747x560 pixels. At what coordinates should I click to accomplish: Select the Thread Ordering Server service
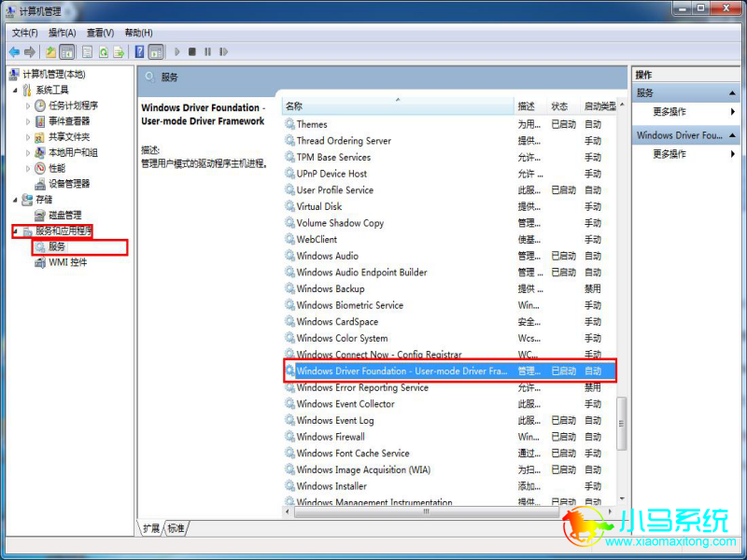pyautogui.click(x=449, y=141)
